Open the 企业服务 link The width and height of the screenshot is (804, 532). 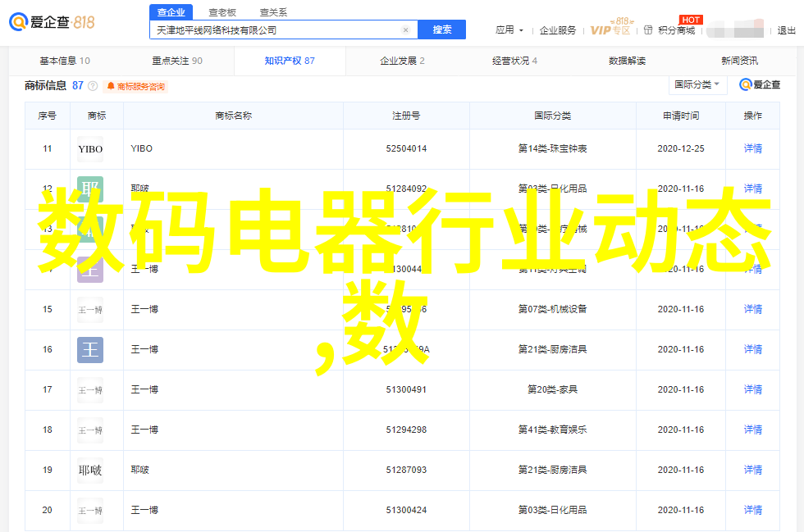click(x=557, y=30)
